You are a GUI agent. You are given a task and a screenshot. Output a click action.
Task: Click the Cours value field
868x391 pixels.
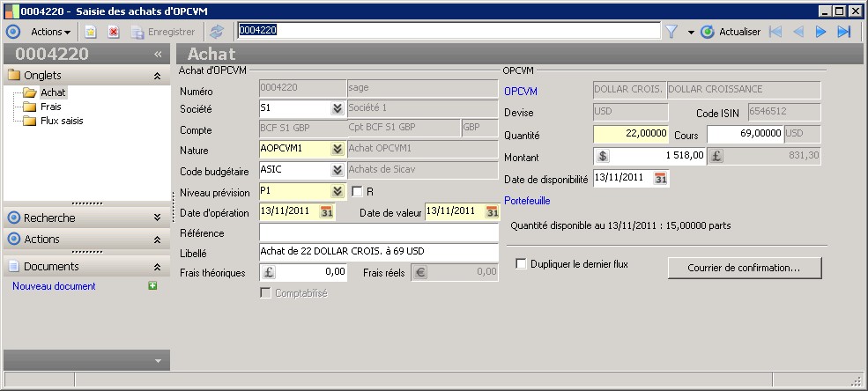click(x=746, y=134)
